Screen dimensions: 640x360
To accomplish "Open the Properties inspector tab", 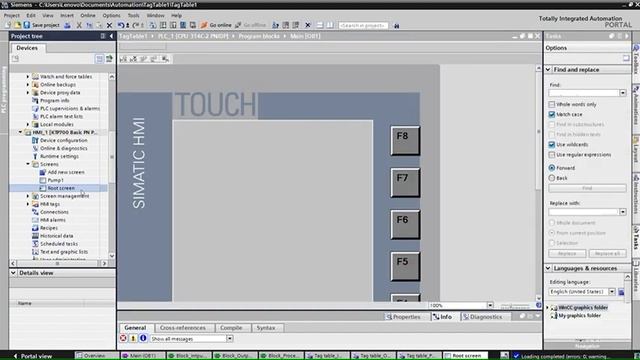I will coord(404,317).
